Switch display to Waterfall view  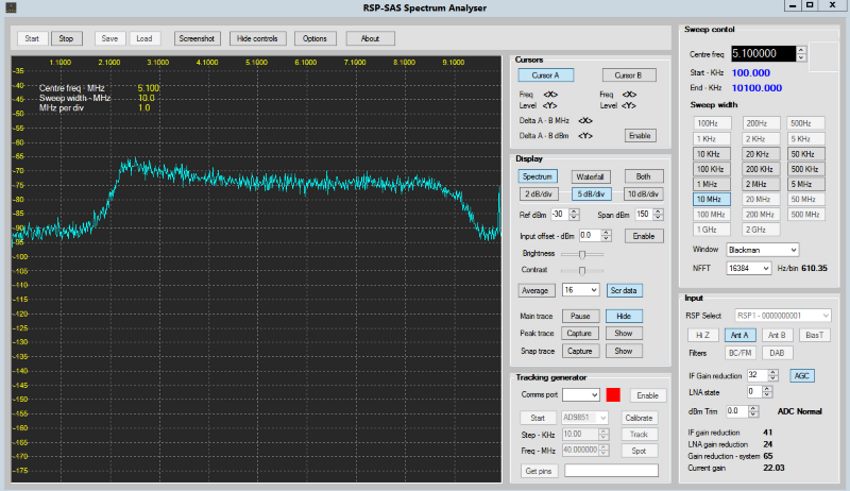590,177
